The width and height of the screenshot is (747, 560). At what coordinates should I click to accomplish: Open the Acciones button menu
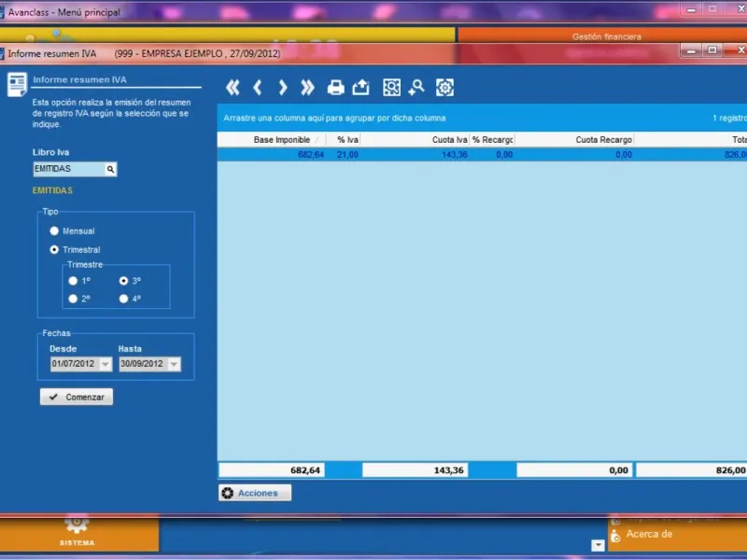[x=255, y=493]
